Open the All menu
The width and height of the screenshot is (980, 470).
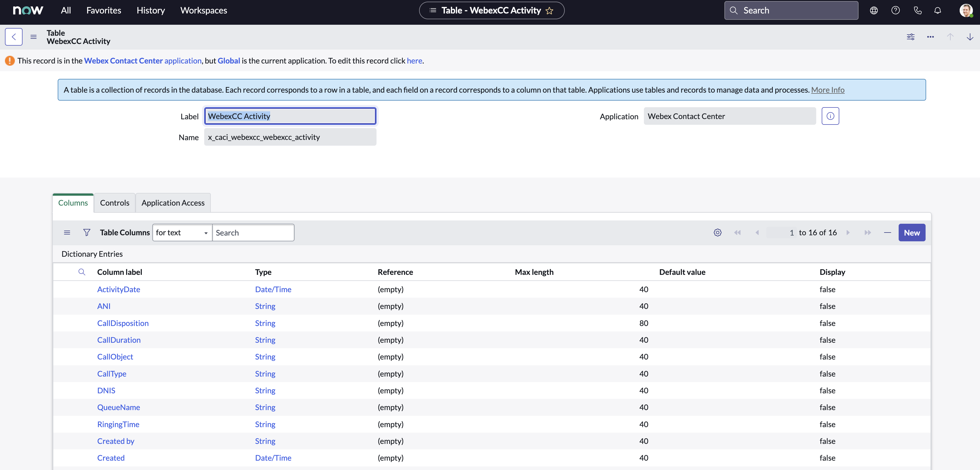(x=66, y=11)
